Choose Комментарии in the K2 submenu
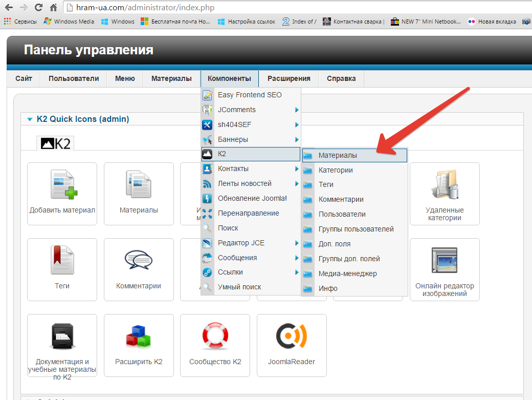This screenshot has height=400, width=532. tap(354, 199)
